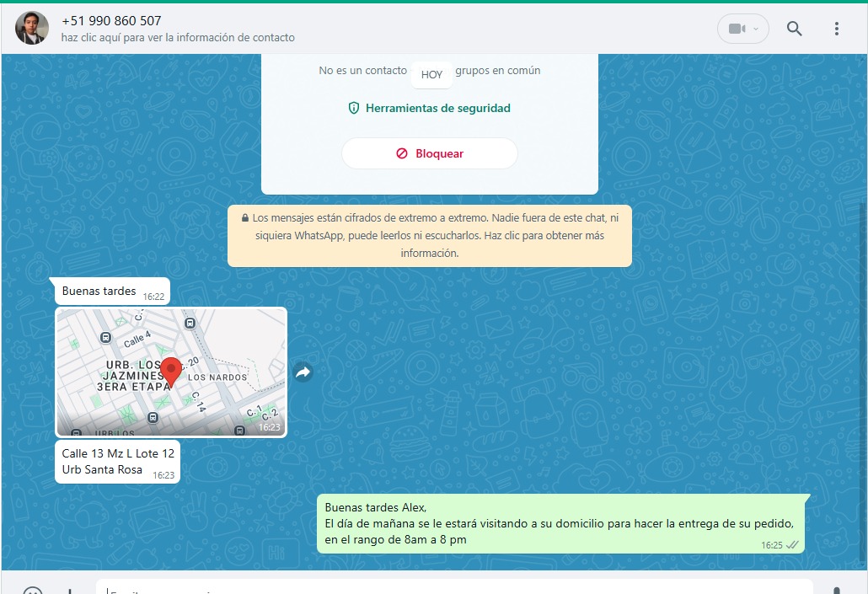This screenshot has height=594, width=868.
Task: Expand the call options dropdown arrow
Action: (756, 29)
